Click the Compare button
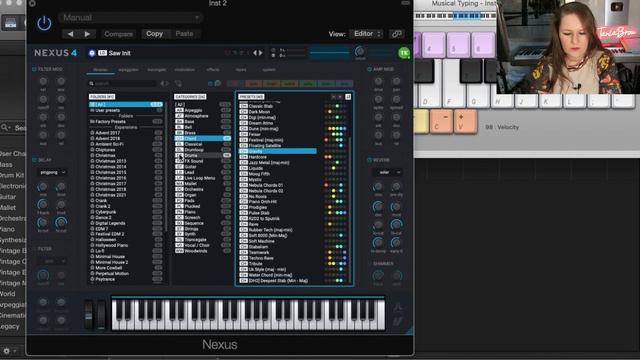 coord(118,34)
